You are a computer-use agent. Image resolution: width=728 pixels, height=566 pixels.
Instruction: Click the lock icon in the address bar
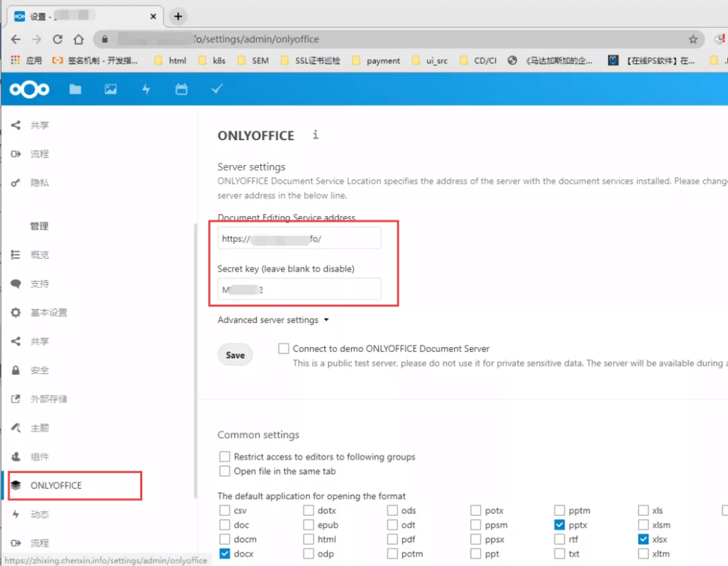pyautogui.click(x=105, y=40)
